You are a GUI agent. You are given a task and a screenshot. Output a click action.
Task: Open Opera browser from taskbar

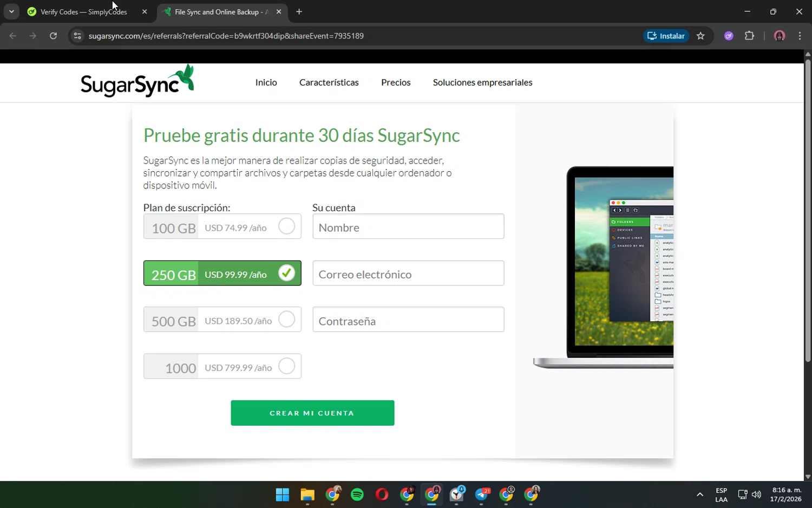[382, 494]
